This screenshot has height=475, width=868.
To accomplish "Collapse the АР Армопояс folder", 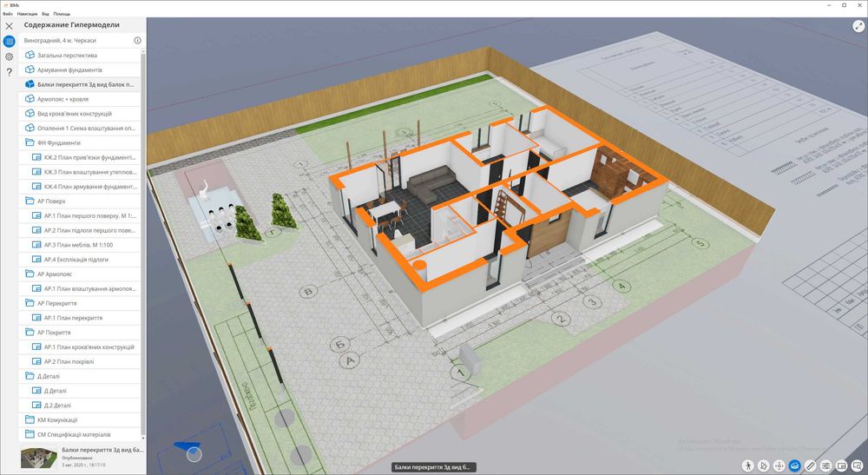I will pyautogui.click(x=82, y=274).
